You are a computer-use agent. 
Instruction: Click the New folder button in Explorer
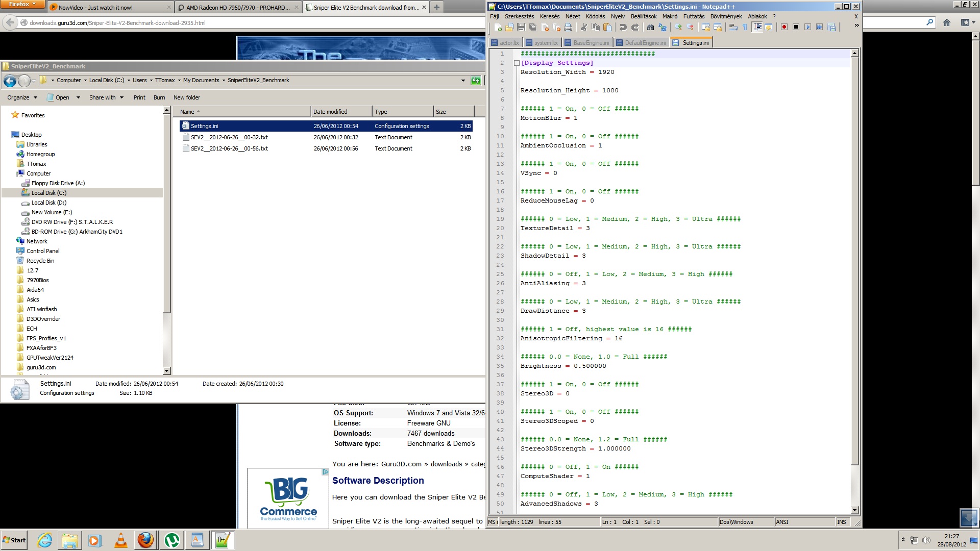pyautogui.click(x=187, y=97)
